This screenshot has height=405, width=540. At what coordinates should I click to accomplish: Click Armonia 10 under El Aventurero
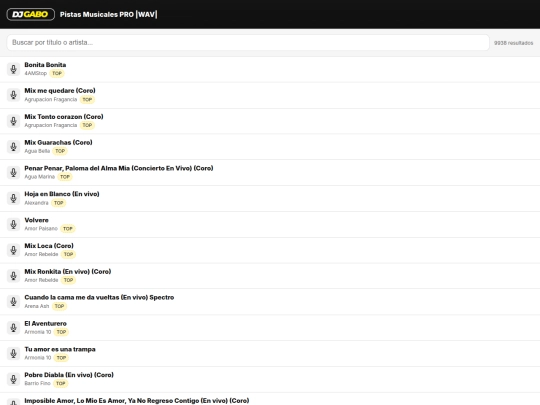tap(38, 332)
